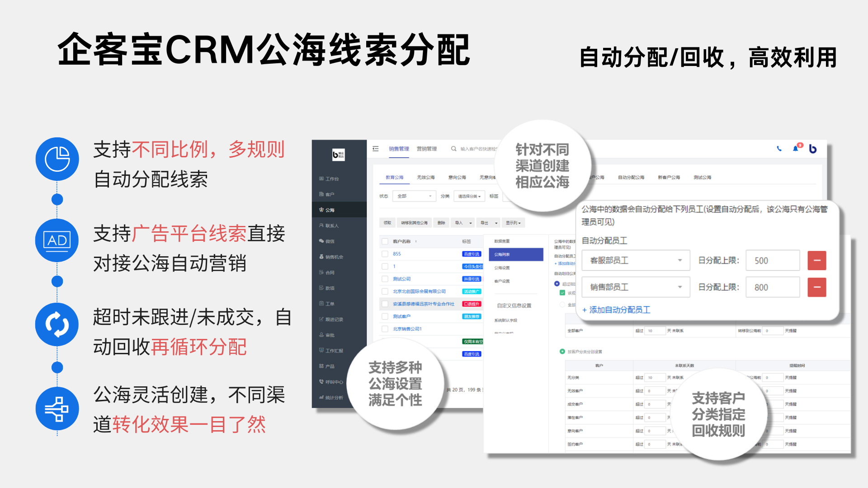Viewport: 868px width, 488px height.
Task: Open the 状态 全部 dropdown
Action: pyautogui.click(x=414, y=196)
